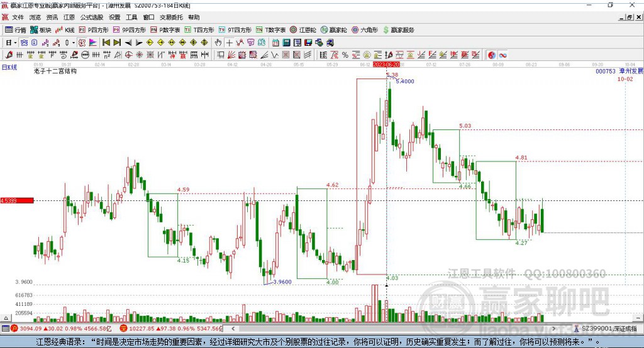The image size is (644, 348).
Task: Jump to last bar with skip-to-end icon
Action: (x=117, y=43)
